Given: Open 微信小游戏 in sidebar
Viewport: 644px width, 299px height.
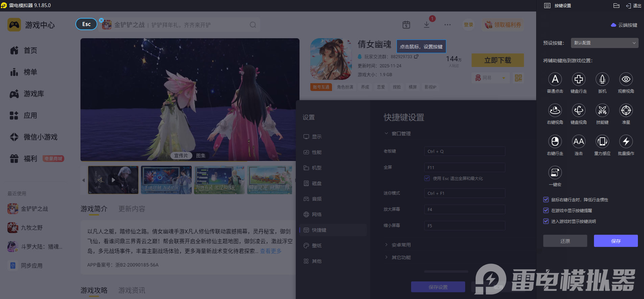Looking at the screenshot, I should (34, 137).
